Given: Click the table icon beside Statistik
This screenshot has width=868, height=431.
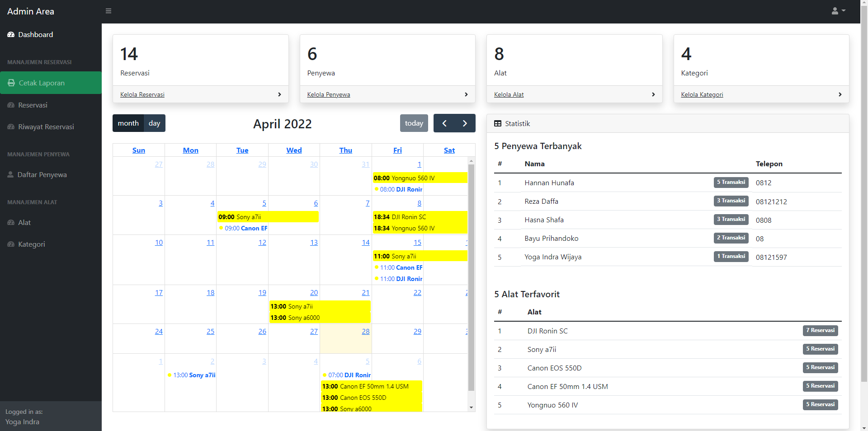Looking at the screenshot, I should 498,123.
